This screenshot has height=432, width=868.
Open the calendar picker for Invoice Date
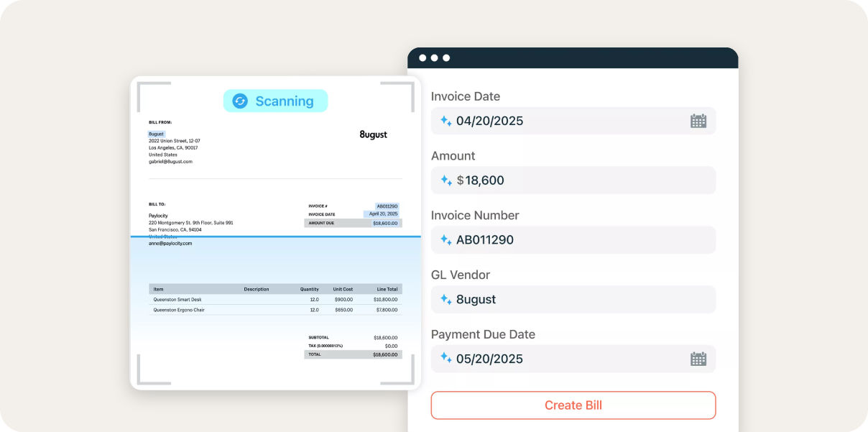pyautogui.click(x=698, y=120)
